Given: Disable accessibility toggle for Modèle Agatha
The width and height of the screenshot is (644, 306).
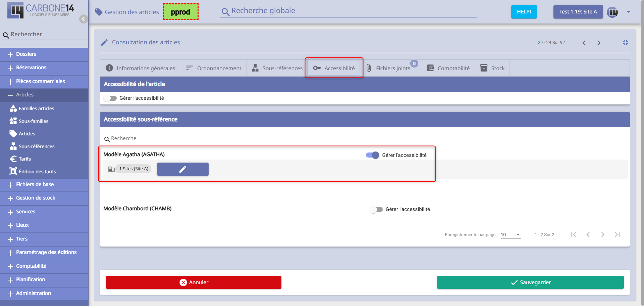Looking at the screenshot, I should (x=373, y=155).
